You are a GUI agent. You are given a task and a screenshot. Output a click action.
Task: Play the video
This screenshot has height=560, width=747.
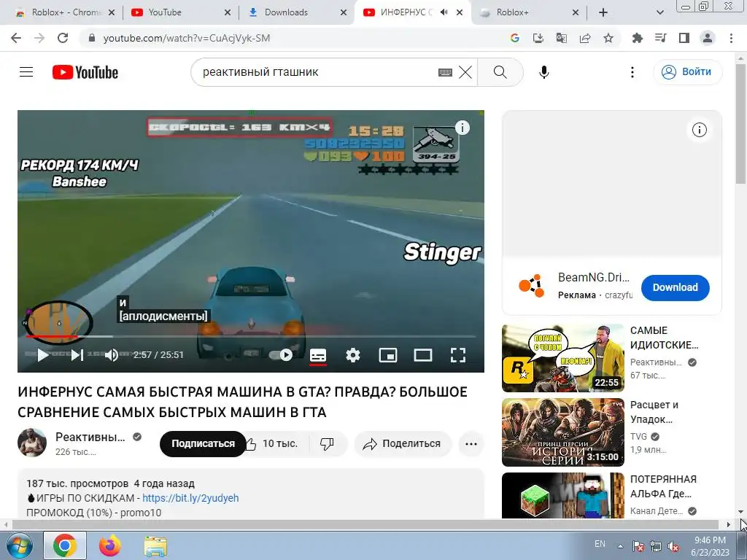click(x=43, y=355)
